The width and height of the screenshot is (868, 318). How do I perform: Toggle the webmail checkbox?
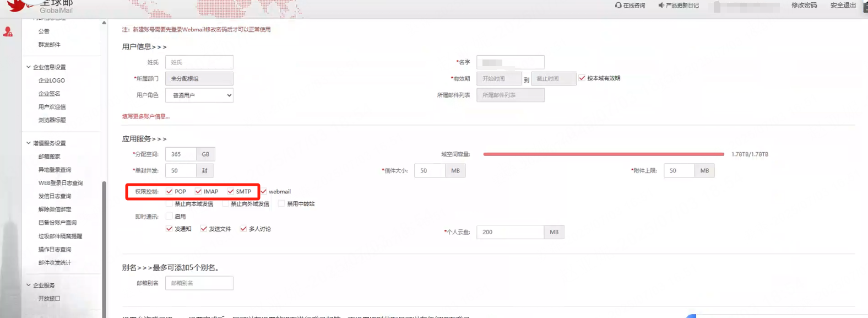coord(263,191)
